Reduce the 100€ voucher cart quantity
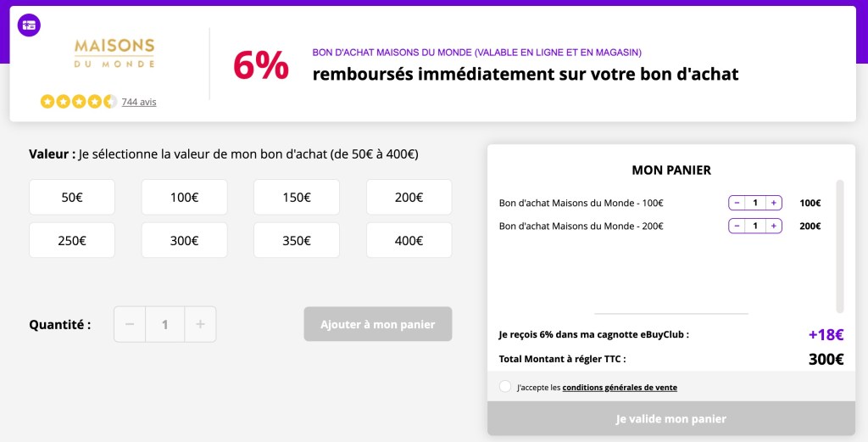Viewport: 868px width, 442px height. tap(737, 203)
